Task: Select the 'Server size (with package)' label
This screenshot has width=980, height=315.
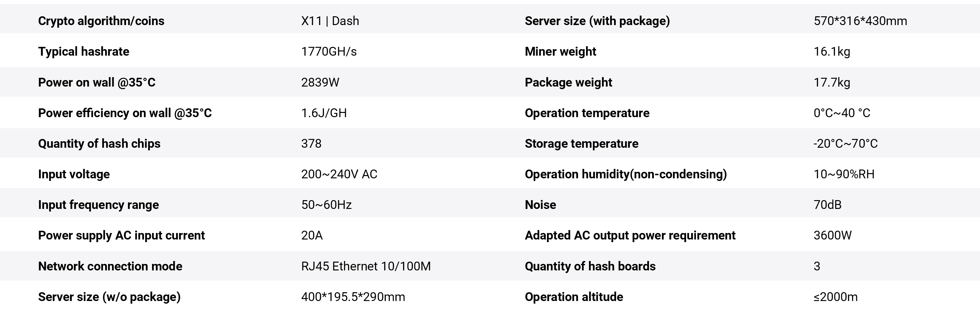Action: click(x=597, y=21)
